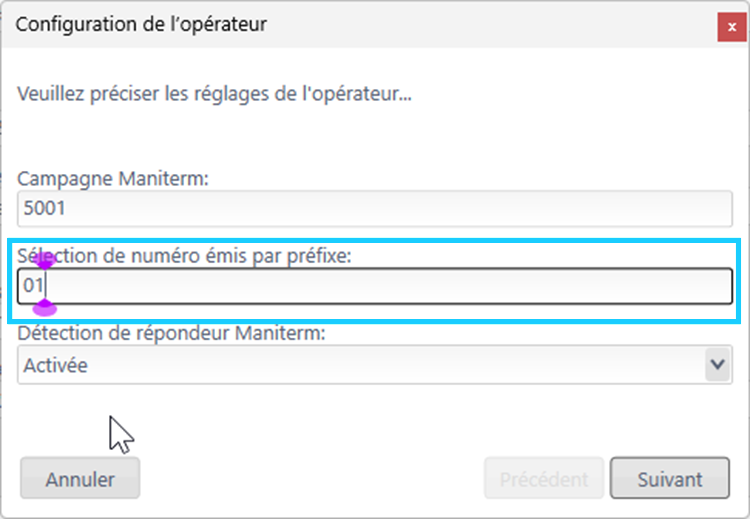
Task: Tap the lower purple caret handle
Action: 44,308
